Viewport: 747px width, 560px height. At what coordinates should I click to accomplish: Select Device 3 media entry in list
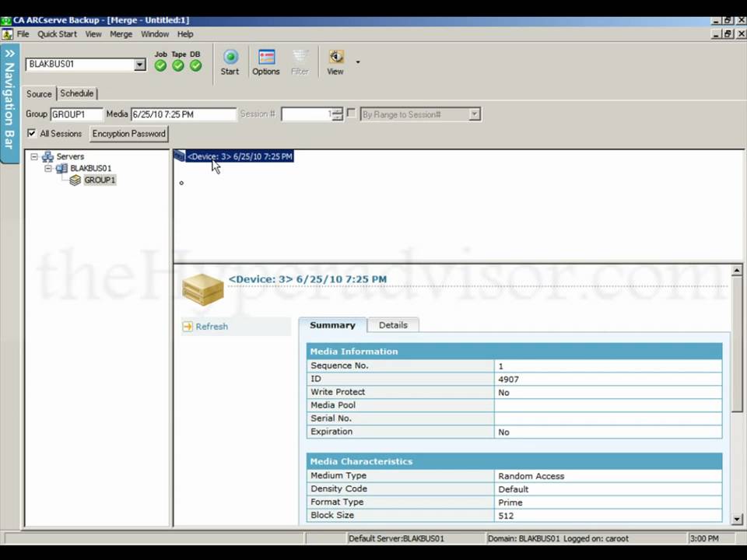[x=239, y=156]
